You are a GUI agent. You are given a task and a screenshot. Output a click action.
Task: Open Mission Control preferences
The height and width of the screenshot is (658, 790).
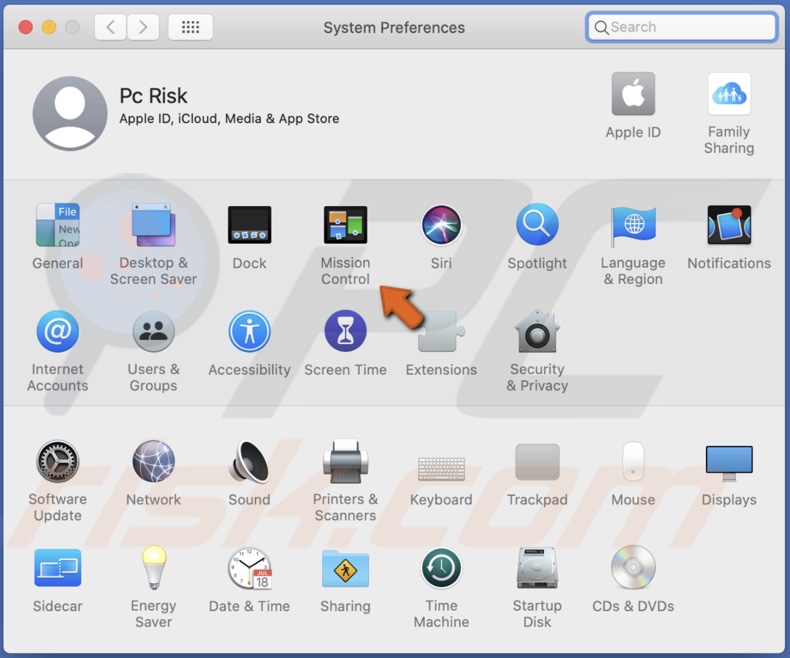345,227
